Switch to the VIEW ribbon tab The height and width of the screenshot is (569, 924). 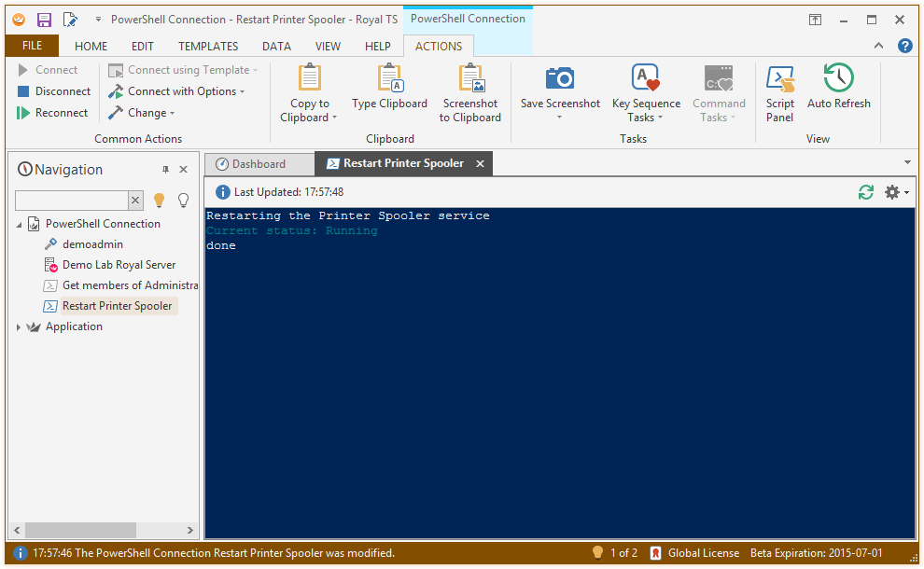click(x=328, y=47)
